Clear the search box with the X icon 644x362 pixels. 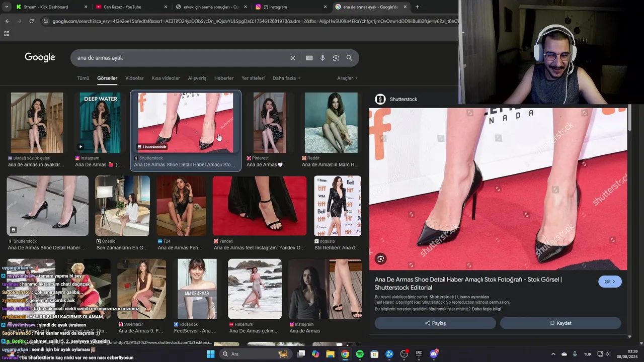292,58
